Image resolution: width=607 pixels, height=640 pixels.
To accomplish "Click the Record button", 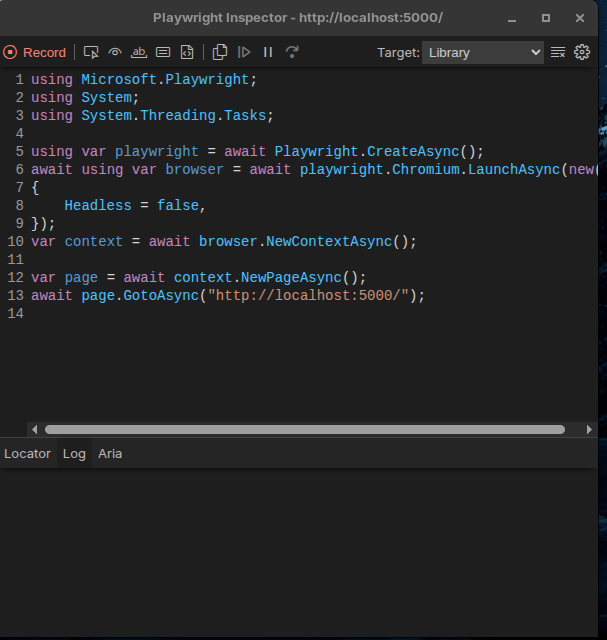I will (34, 52).
